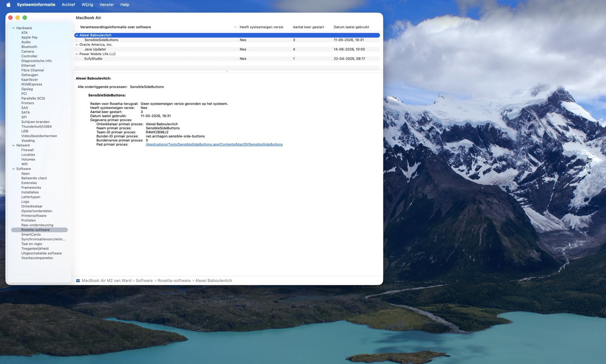Select Voeding in the sidebar
606x364 pixels.
[x=28, y=141]
